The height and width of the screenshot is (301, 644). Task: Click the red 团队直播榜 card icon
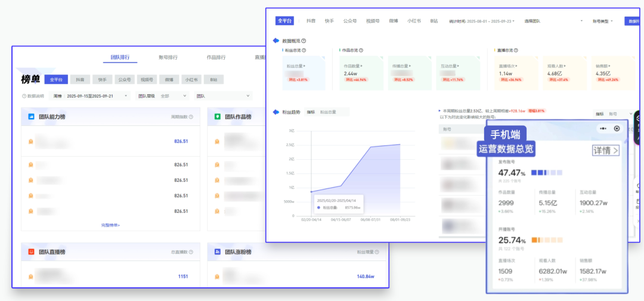pyautogui.click(x=31, y=252)
